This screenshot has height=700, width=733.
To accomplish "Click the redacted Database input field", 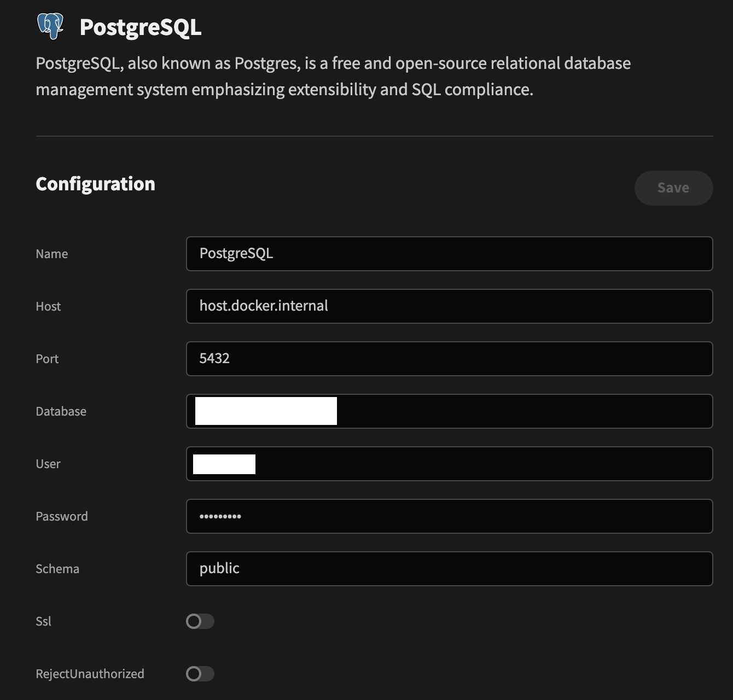I will point(449,411).
